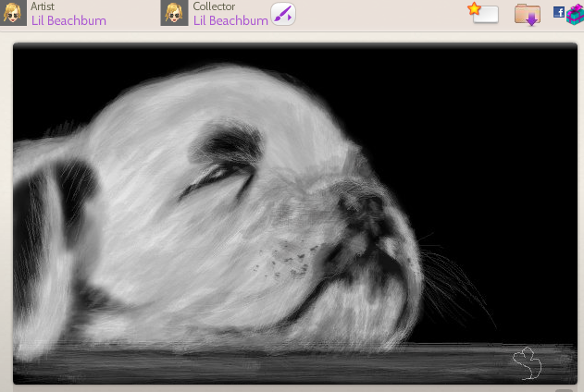584x392 pixels.
Task: Click the collector's avatar picture
Action: tap(174, 13)
